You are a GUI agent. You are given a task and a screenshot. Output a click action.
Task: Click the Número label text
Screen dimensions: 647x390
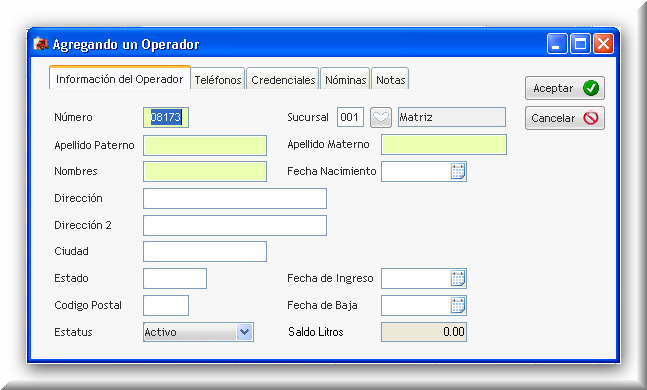73,117
